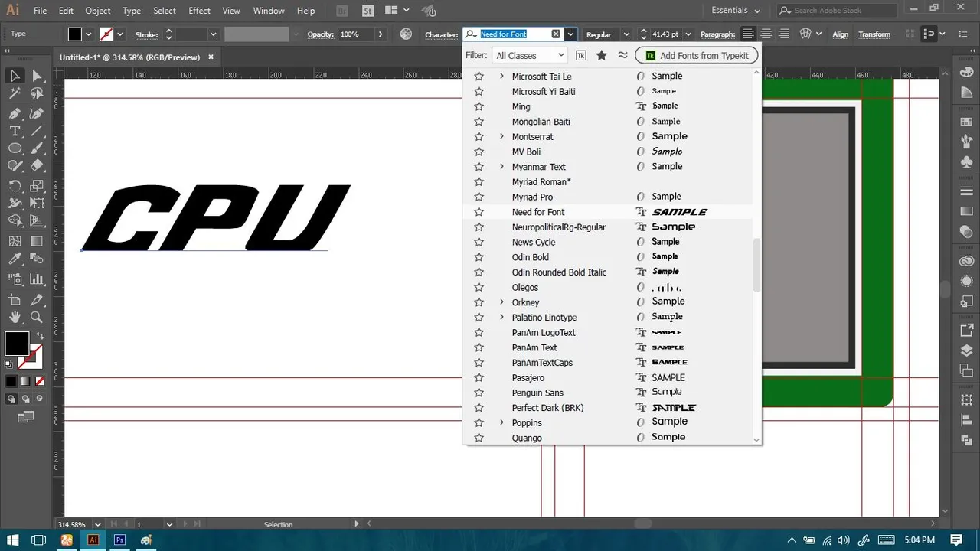Select the Lasso tool
The image size is (980, 551).
pos(37,93)
